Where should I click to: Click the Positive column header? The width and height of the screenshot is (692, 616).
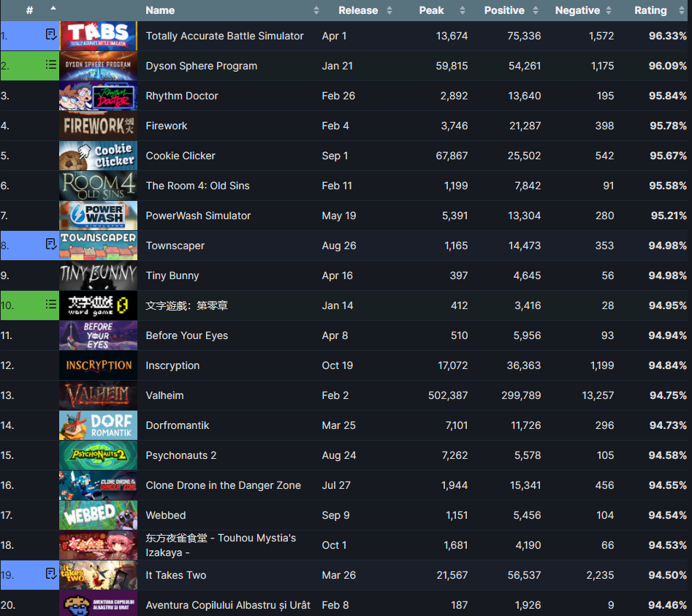(x=504, y=10)
